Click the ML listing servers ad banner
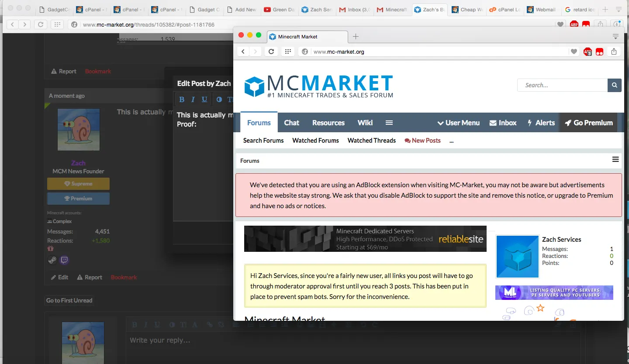Viewport: 629px width, 364px height. pos(554,292)
